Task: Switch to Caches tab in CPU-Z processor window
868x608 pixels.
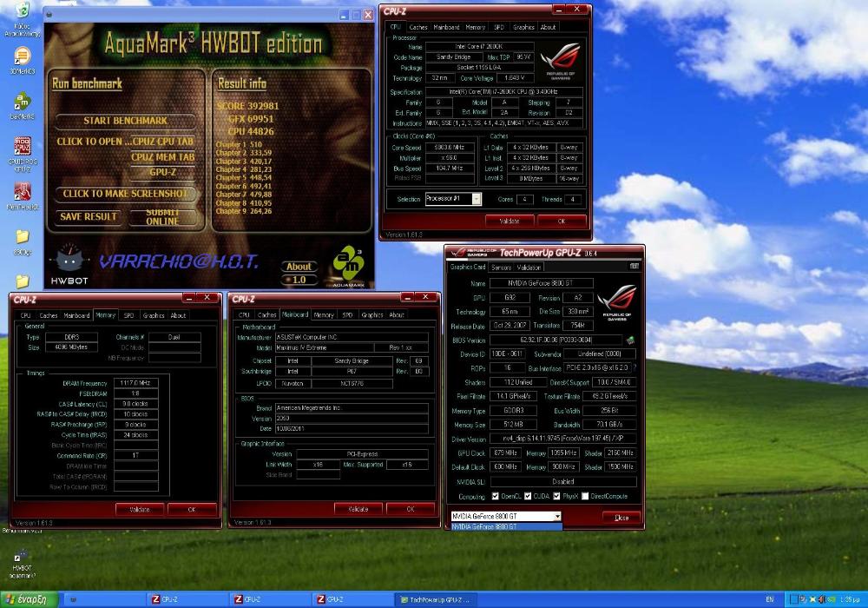Action: tap(418, 27)
